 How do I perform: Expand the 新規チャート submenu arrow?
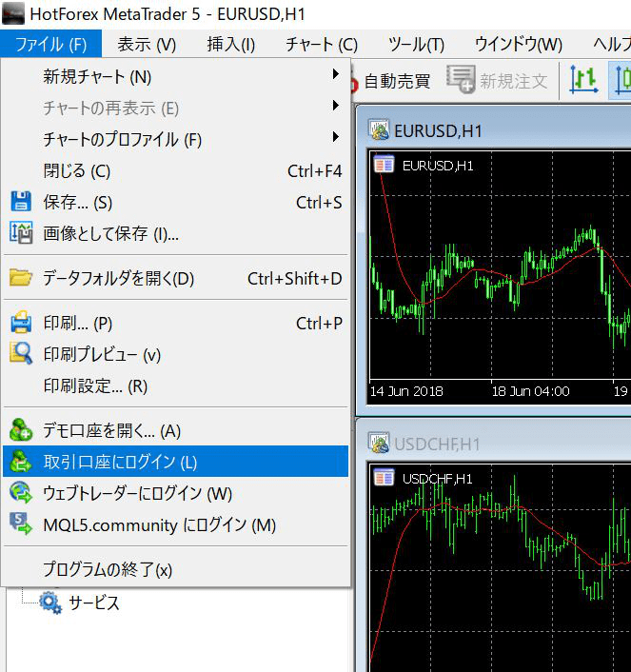pos(335,75)
